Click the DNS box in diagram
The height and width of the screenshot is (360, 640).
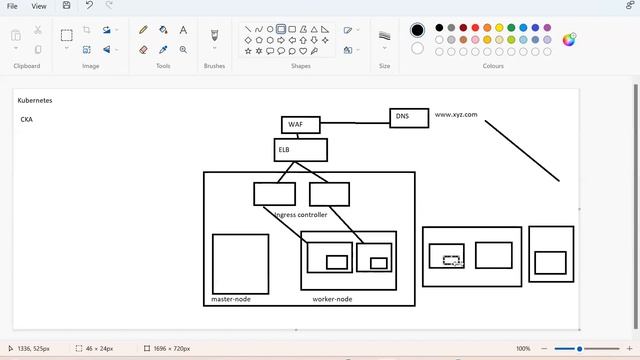(x=409, y=118)
